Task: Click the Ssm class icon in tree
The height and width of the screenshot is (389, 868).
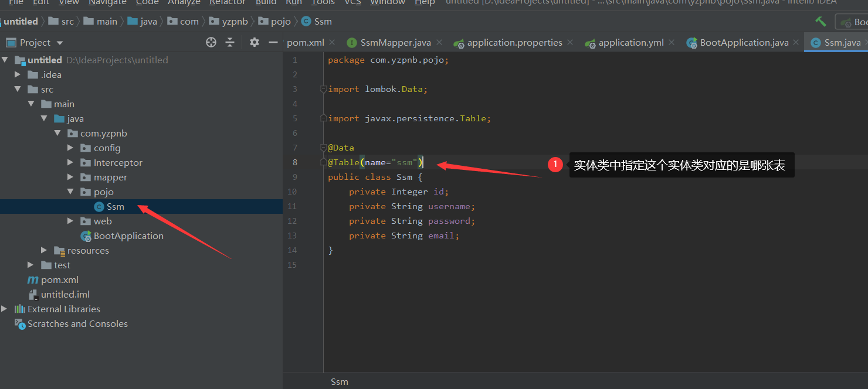Action: tap(99, 206)
